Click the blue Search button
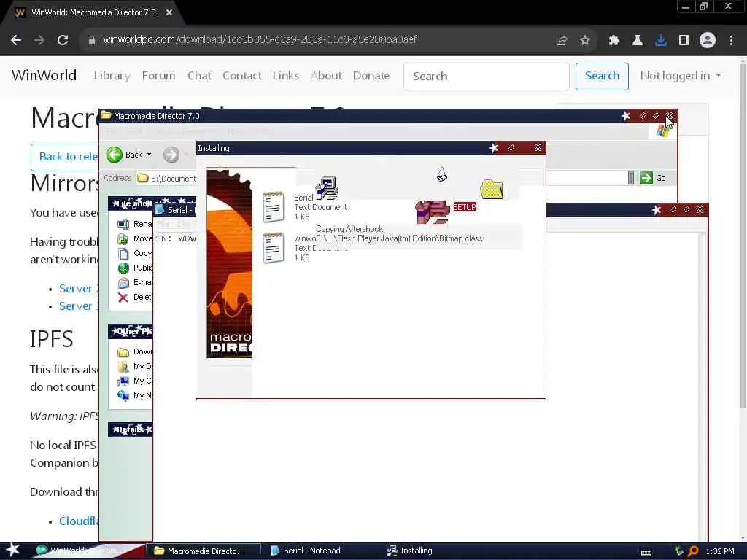747x560 pixels. pyautogui.click(x=602, y=76)
